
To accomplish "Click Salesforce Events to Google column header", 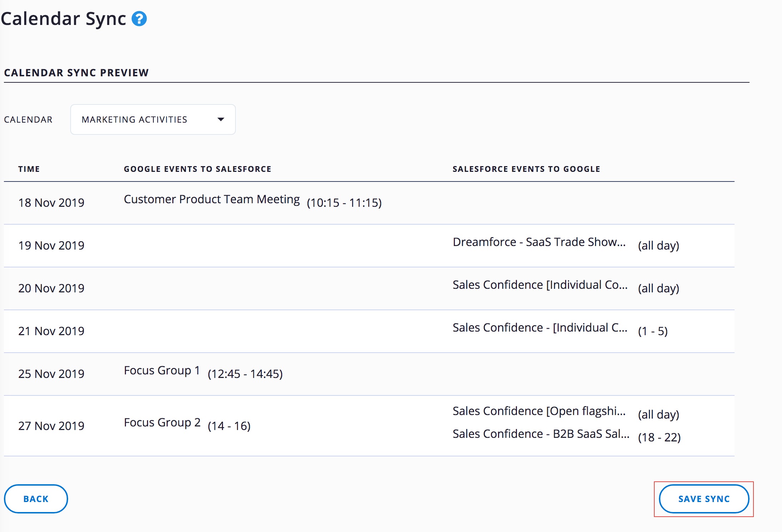I will [526, 169].
